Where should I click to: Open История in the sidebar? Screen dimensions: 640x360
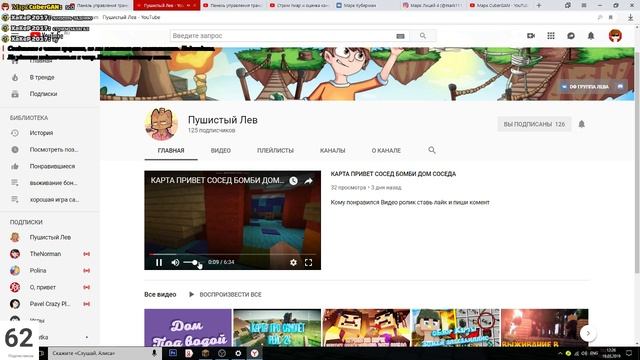50,133
